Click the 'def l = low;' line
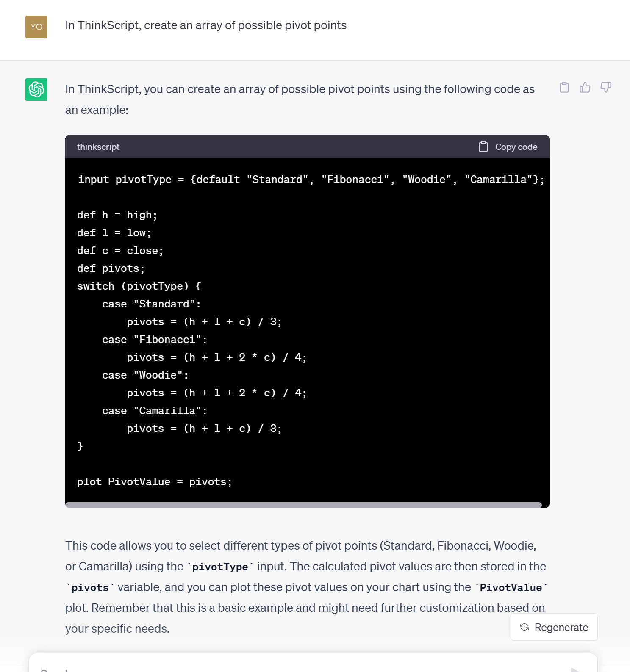Image resolution: width=630 pixels, height=672 pixels. coord(114,233)
